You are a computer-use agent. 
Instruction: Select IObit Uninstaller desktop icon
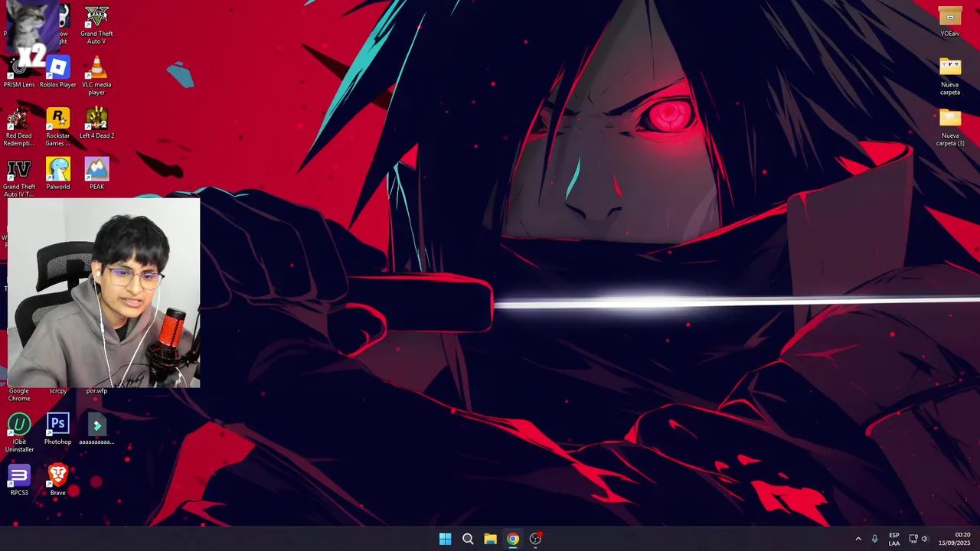pyautogui.click(x=19, y=433)
